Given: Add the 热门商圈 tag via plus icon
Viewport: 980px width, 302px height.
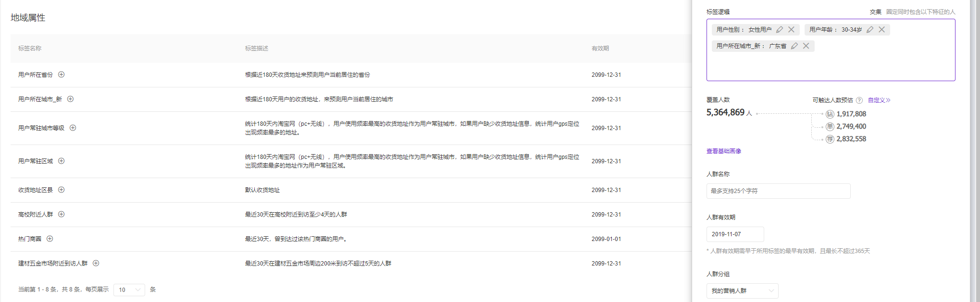Looking at the screenshot, I should [x=50, y=239].
